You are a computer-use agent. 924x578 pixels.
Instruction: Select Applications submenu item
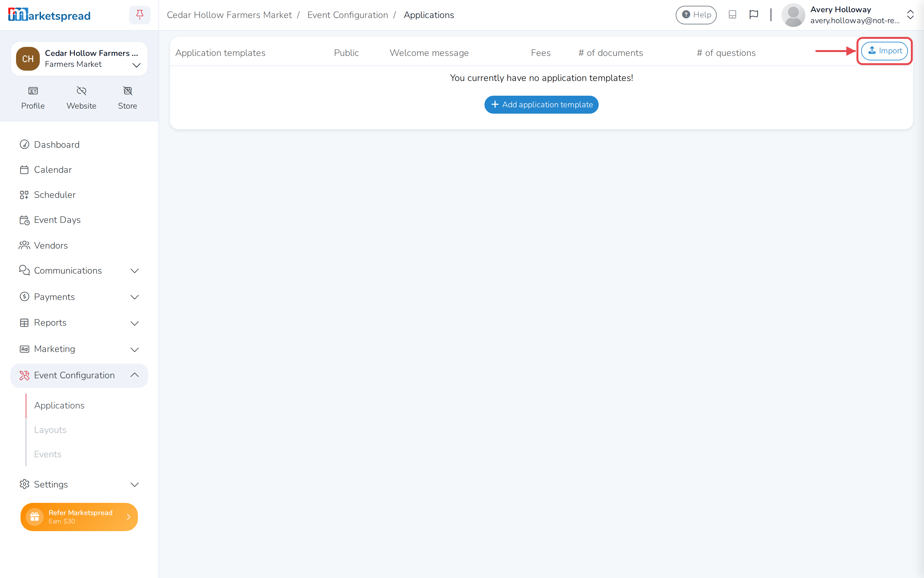pos(59,405)
